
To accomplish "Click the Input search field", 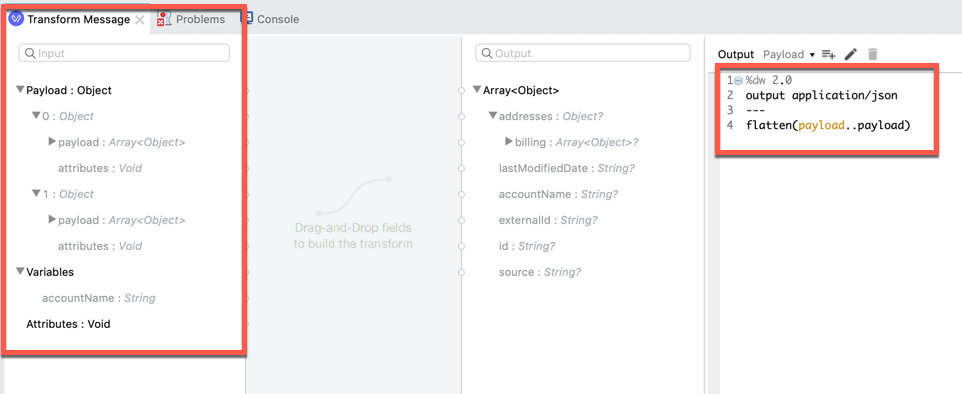I will (x=124, y=53).
